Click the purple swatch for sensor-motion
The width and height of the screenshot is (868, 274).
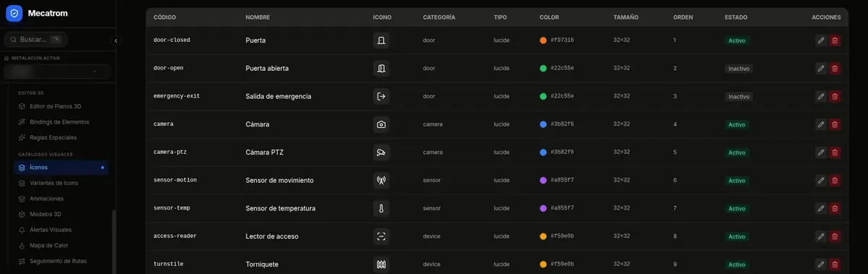543,180
